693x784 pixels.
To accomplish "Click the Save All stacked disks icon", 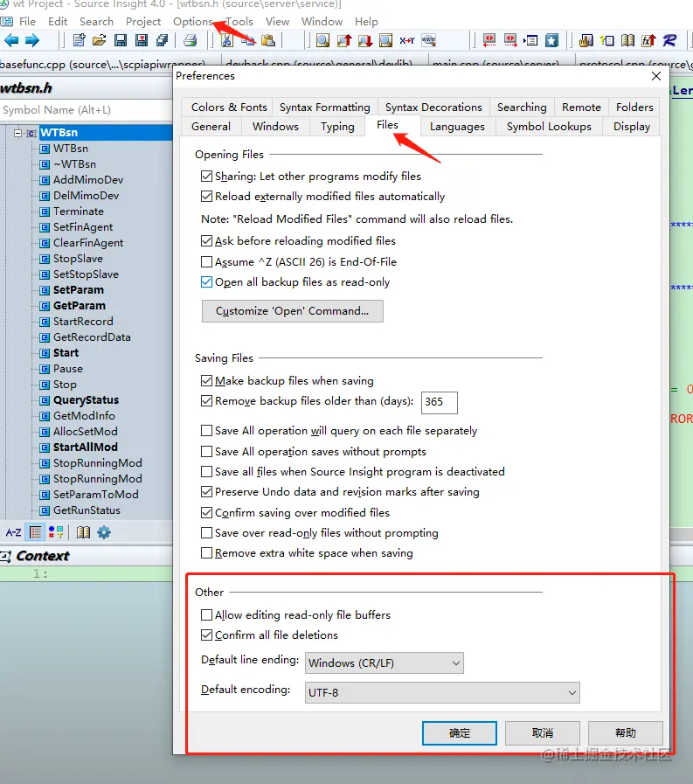I will 162,40.
